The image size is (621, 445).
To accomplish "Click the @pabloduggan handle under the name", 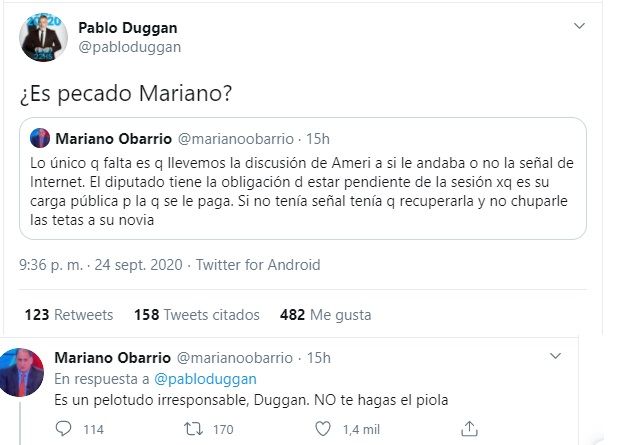I will pyautogui.click(x=129, y=47).
